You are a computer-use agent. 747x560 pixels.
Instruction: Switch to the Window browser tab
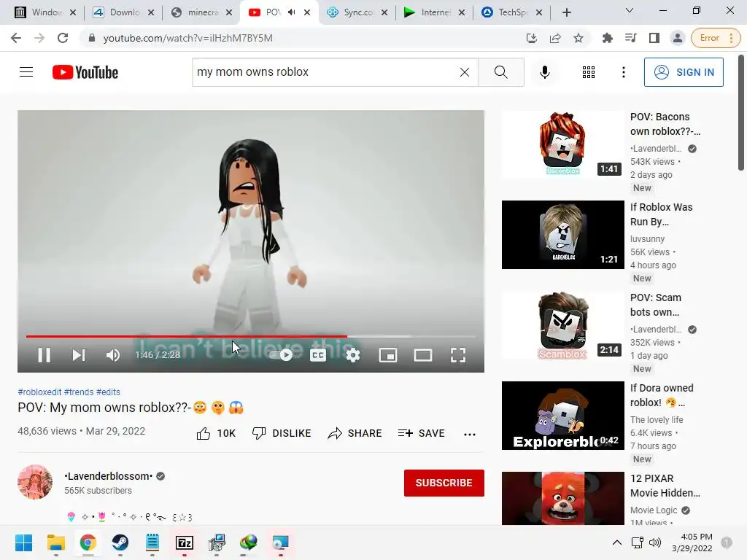(x=46, y=12)
